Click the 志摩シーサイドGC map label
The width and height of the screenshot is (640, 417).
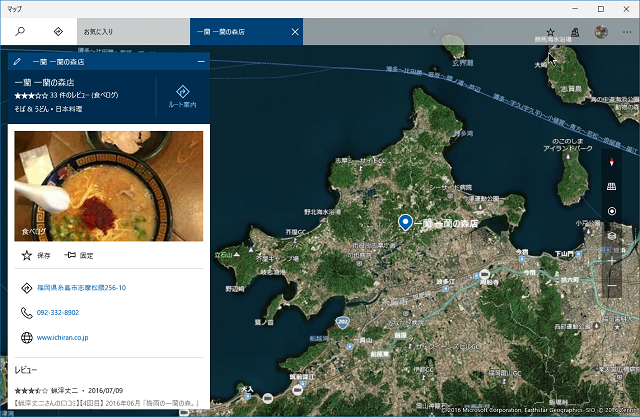pos(361,161)
